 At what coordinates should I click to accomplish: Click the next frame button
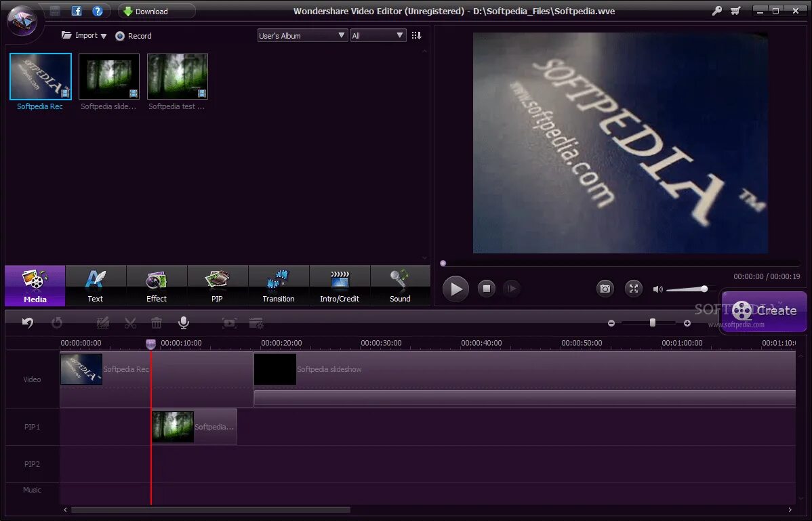pyautogui.click(x=511, y=289)
